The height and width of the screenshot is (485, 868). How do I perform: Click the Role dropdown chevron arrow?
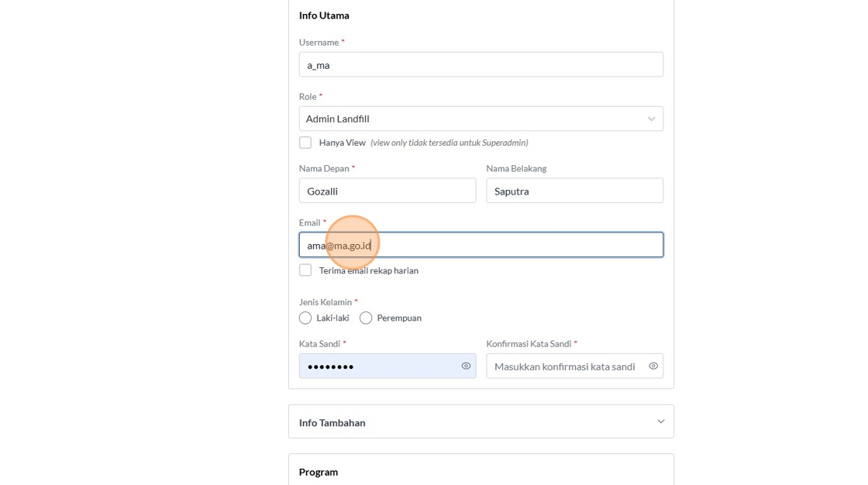click(651, 119)
